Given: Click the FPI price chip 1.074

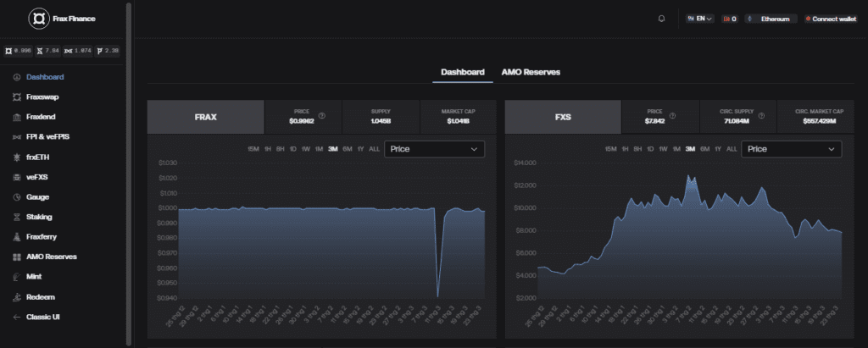Looking at the screenshot, I should 77,51.
